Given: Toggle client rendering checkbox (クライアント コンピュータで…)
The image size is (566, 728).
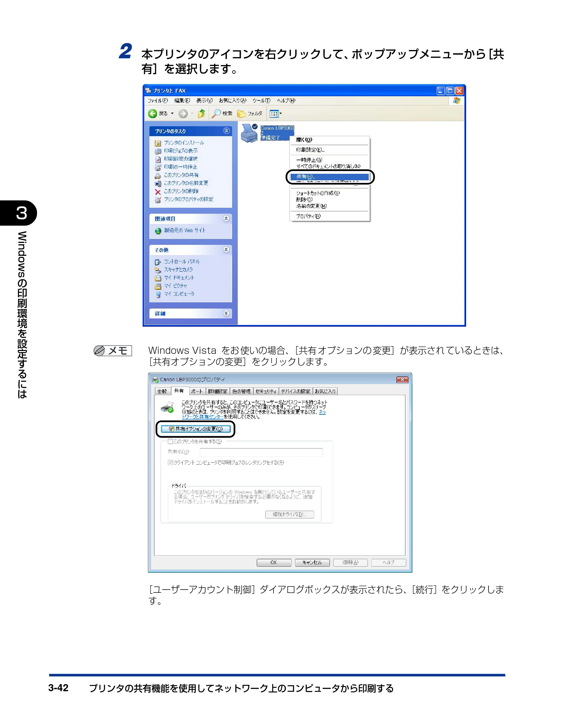Looking at the screenshot, I should (x=170, y=462).
